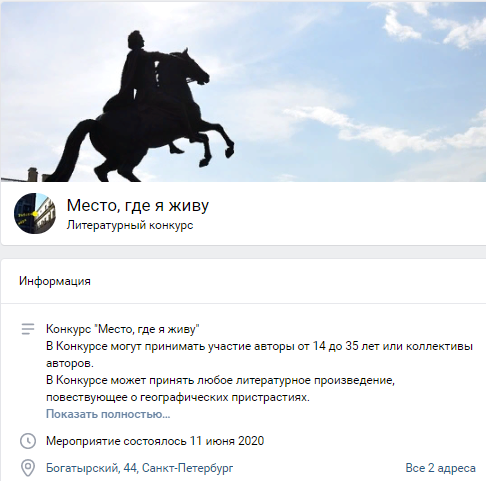Click the event date text 11 июня 2020
The width and height of the screenshot is (486, 481).
click(x=227, y=441)
